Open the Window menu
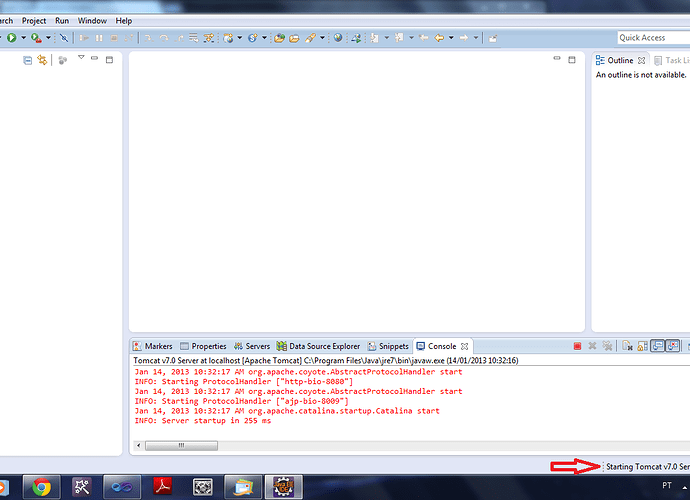 (x=92, y=21)
